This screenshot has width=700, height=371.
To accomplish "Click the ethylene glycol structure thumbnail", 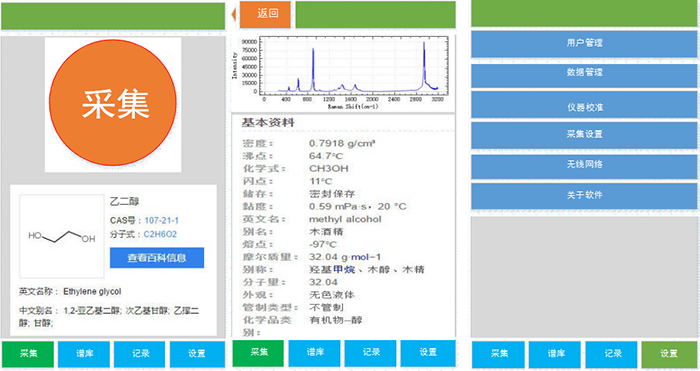I will (62, 236).
